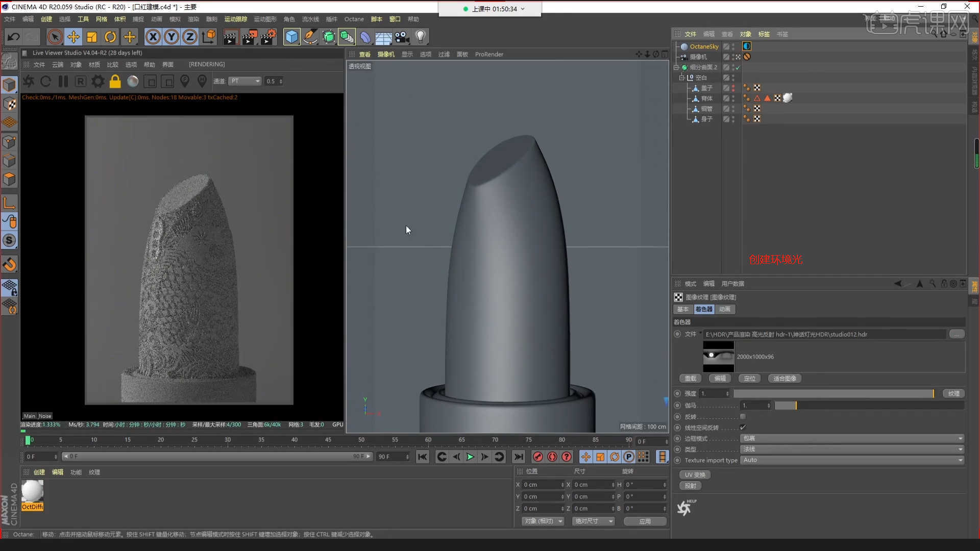Play the animation forward
Screen dimensions: 980x551
(470, 457)
